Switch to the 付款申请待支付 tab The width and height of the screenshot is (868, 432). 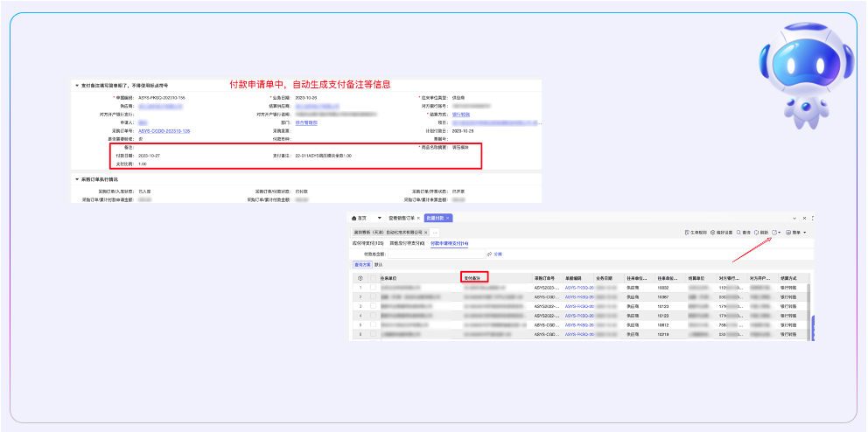[x=449, y=243]
